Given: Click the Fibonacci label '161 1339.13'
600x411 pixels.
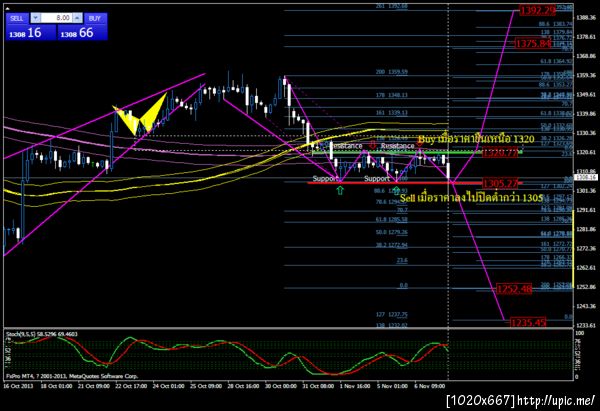Looking at the screenshot, I should pyautogui.click(x=392, y=113).
